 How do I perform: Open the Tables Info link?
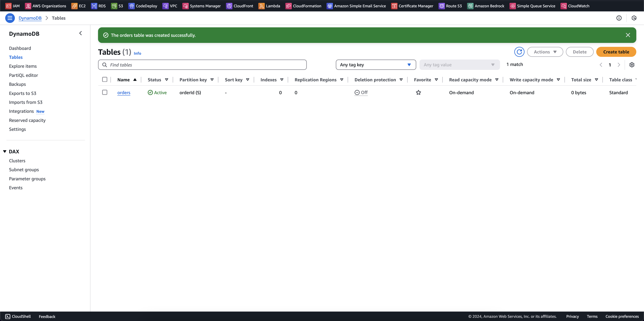tap(138, 53)
